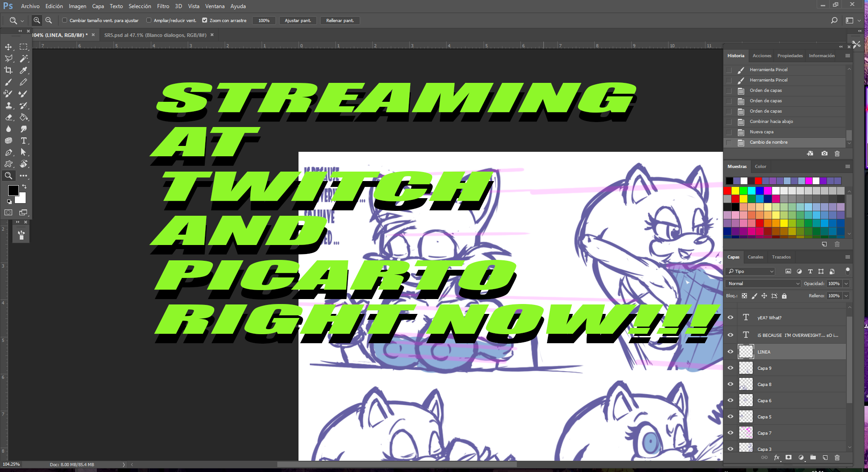Image resolution: width=868 pixels, height=472 pixels.
Task: Pick the cyan swatch in Muestras grid
Action: coord(751,191)
